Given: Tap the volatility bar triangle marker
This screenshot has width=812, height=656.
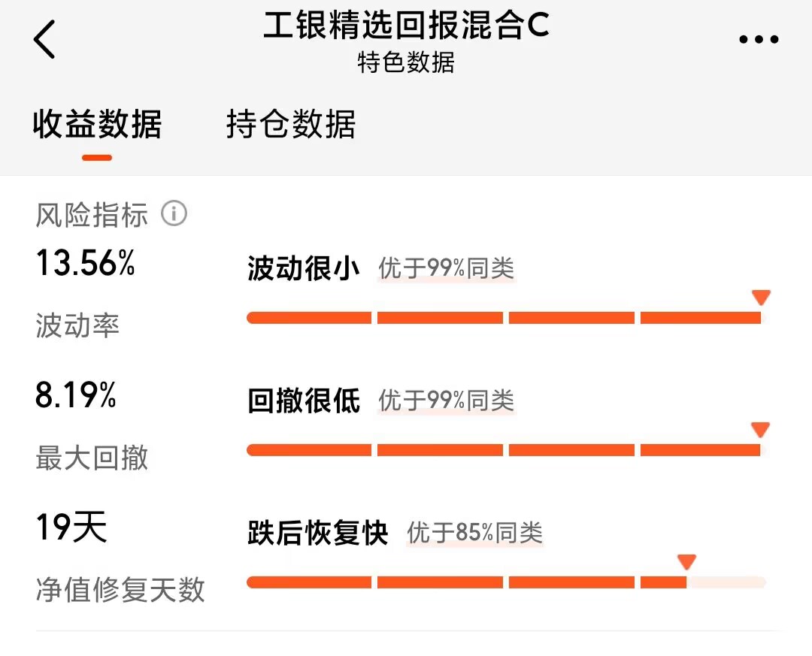Looking at the screenshot, I should point(761,298).
